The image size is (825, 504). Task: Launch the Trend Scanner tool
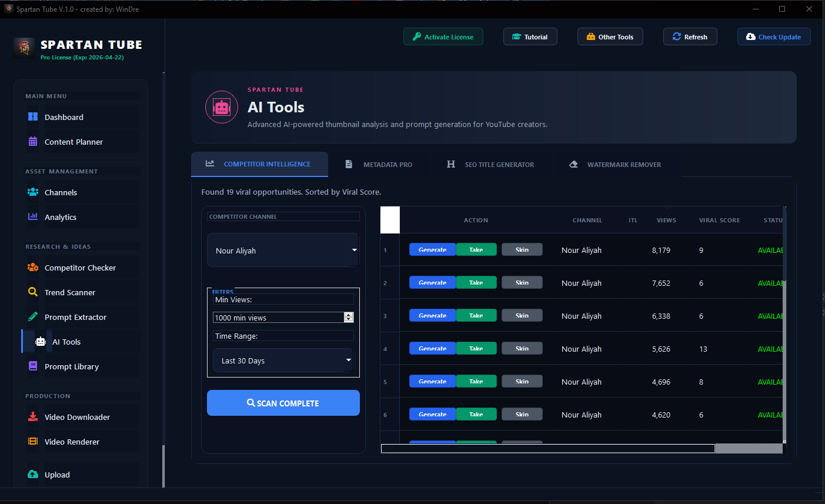[x=33, y=292]
